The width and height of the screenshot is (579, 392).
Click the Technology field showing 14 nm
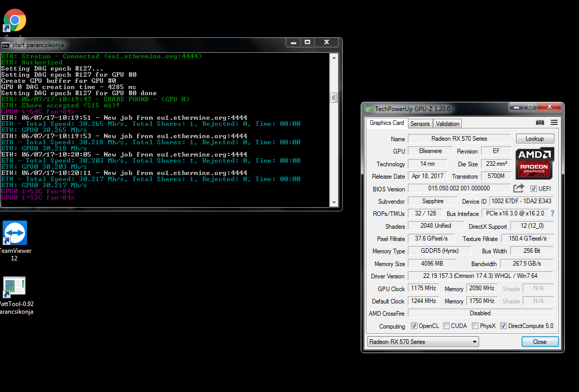pyautogui.click(x=427, y=164)
